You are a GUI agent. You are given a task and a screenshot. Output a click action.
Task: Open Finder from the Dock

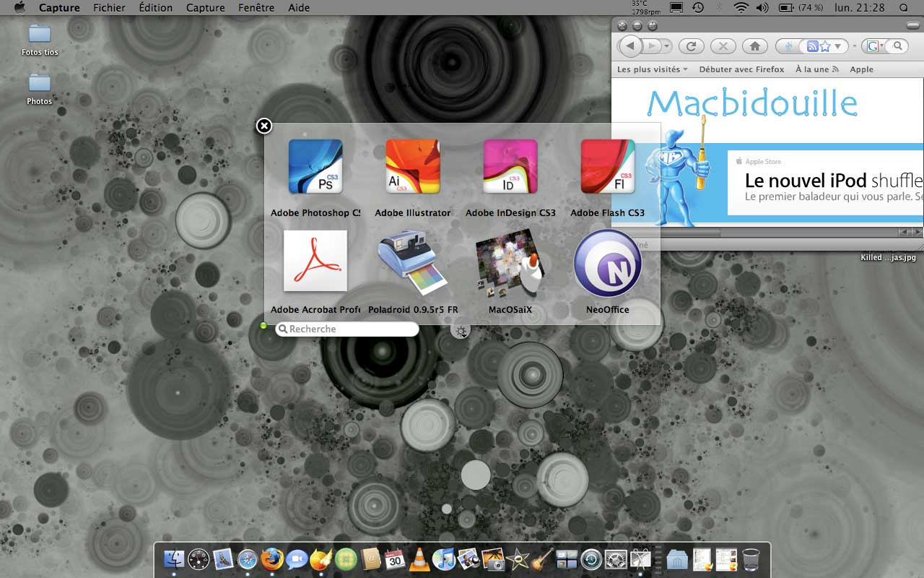click(x=174, y=559)
